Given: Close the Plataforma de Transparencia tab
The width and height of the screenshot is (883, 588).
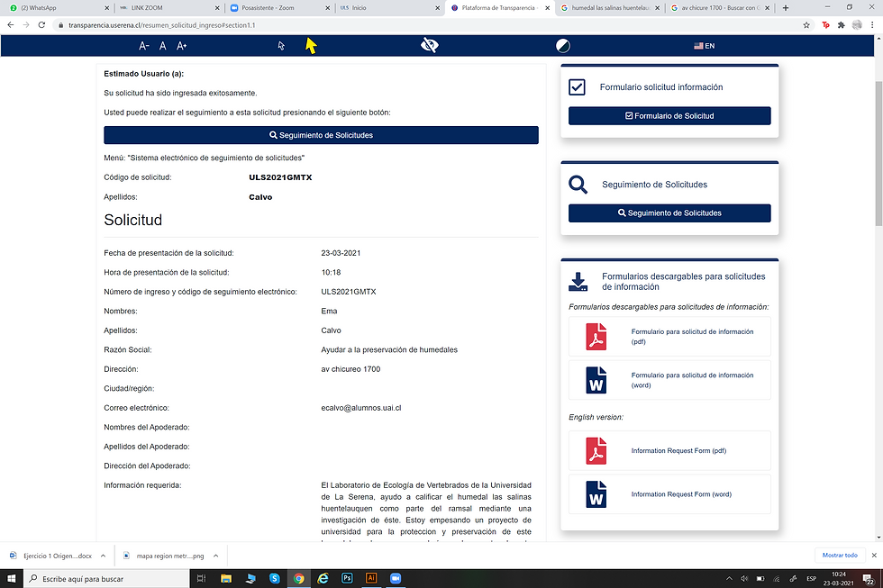Looking at the screenshot, I should 548,8.
